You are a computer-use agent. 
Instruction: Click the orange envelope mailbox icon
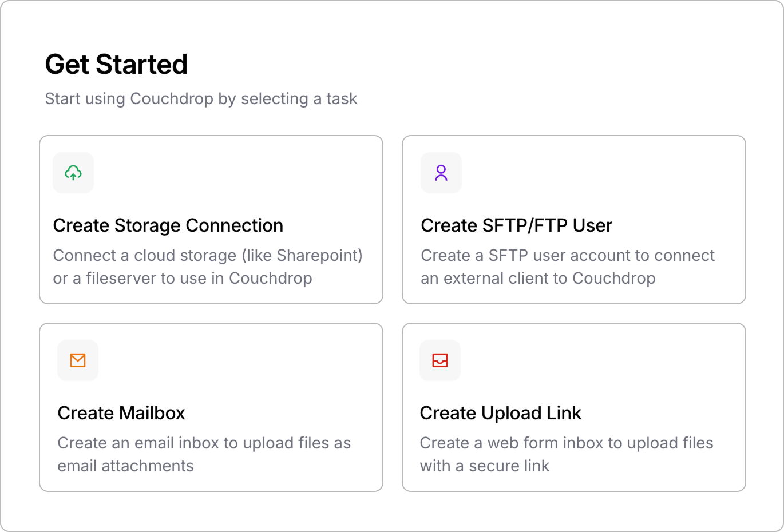pos(78,360)
